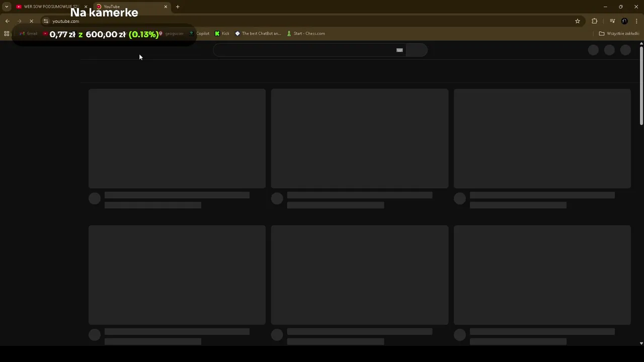Go back to the previous page

point(7,21)
